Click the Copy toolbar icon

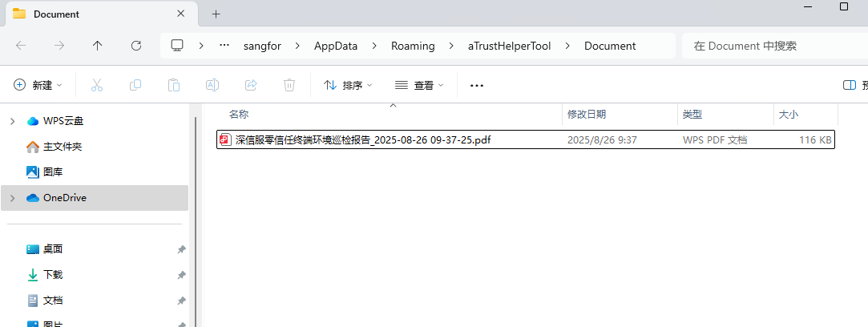135,85
